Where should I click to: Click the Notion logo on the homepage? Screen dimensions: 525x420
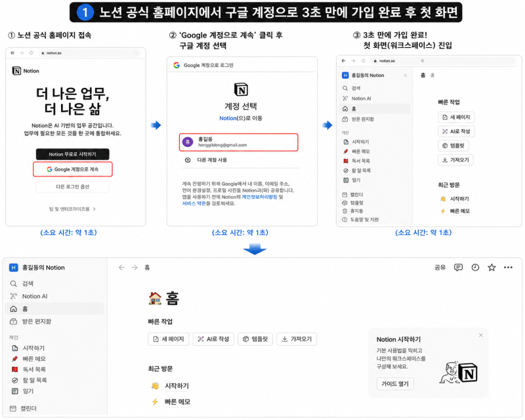[x=26, y=71]
